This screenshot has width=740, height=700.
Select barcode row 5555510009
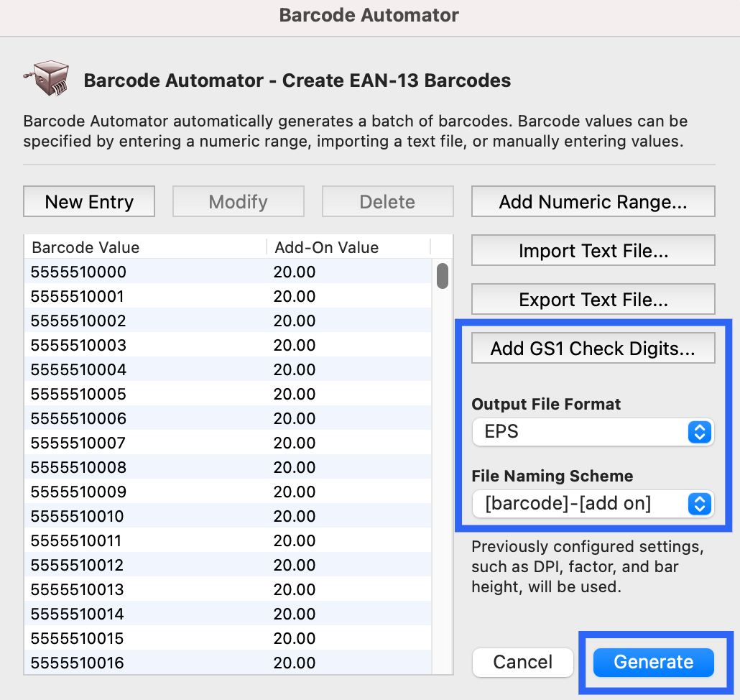point(228,492)
